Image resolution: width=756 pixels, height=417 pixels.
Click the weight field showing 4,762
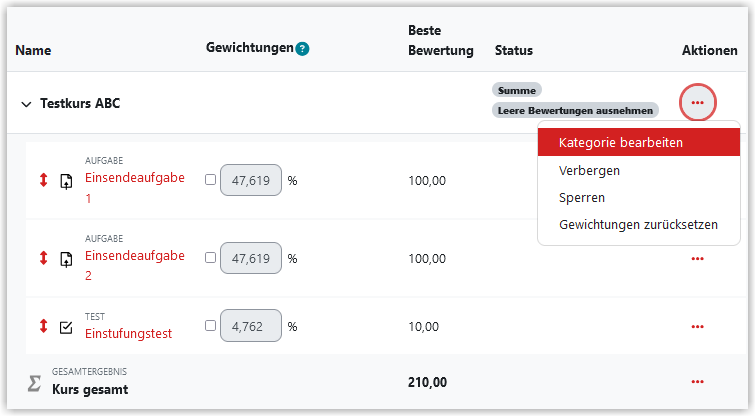tap(251, 326)
